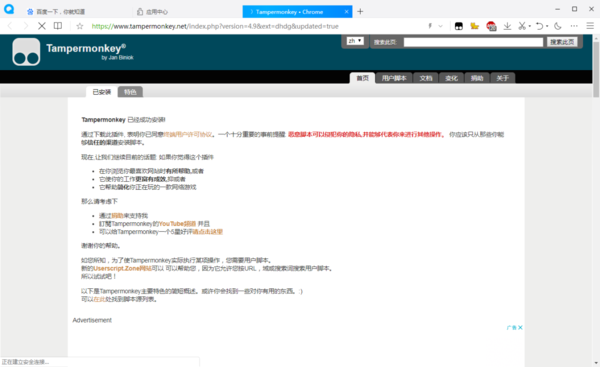Screen dimensions: 600x367
Task: Open the hamburger main menu
Action: (590, 26)
